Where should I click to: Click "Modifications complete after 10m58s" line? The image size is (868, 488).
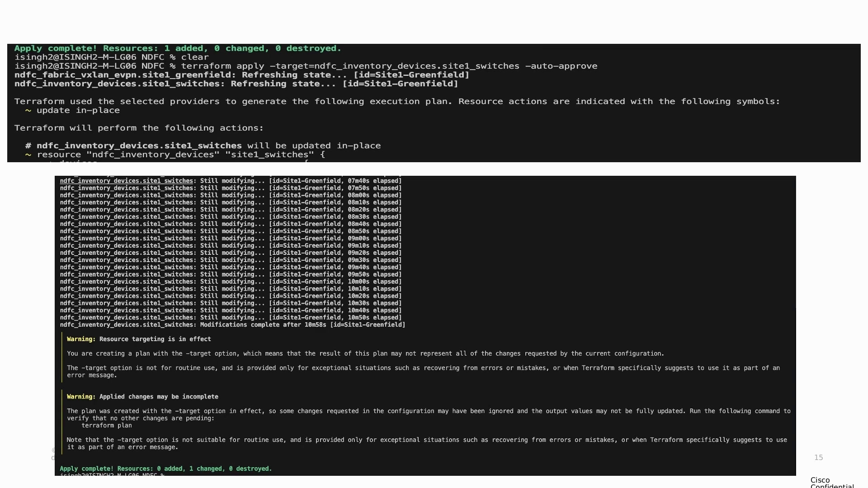click(x=232, y=325)
